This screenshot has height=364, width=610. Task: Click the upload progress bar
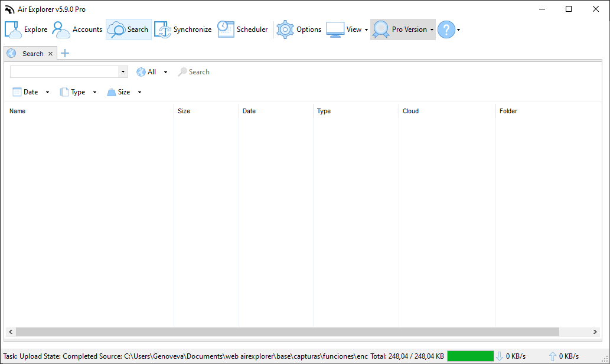click(471, 356)
